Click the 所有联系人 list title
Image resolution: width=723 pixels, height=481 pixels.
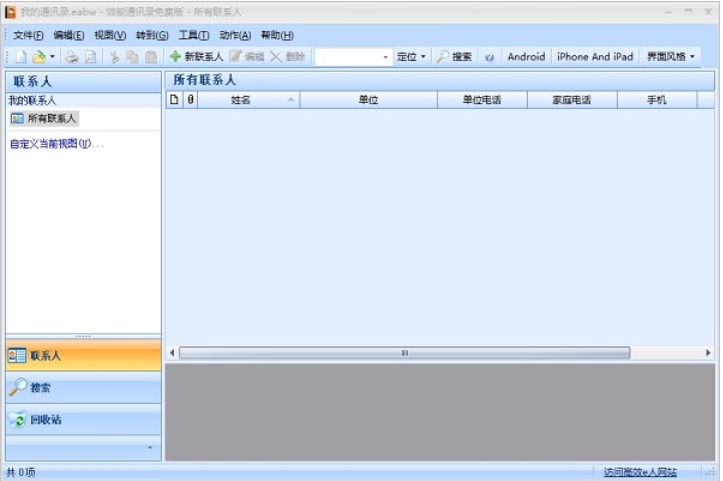point(205,80)
